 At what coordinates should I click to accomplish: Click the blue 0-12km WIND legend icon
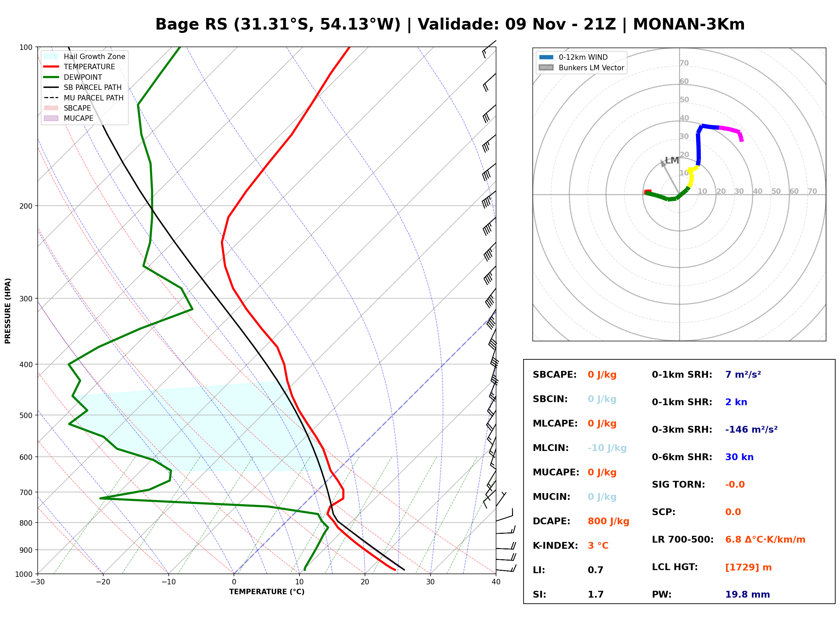[x=546, y=57]
